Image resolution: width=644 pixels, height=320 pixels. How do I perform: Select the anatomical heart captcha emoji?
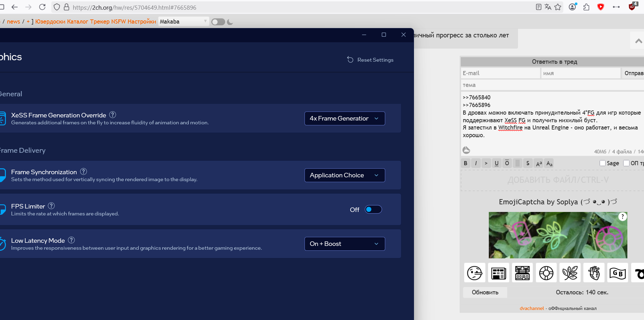[x=594, y=273]
